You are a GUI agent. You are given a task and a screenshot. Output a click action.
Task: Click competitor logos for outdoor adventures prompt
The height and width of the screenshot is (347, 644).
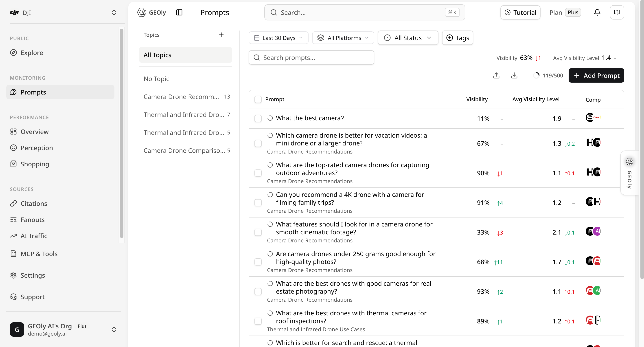pos(593,172)
